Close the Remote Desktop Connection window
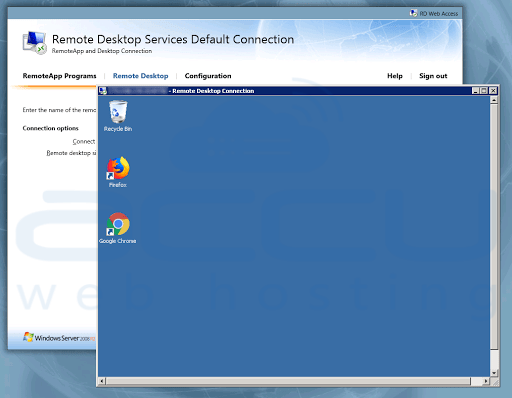Image resolution: width=512 pixels, height=398 pixels. coord(494,91)
